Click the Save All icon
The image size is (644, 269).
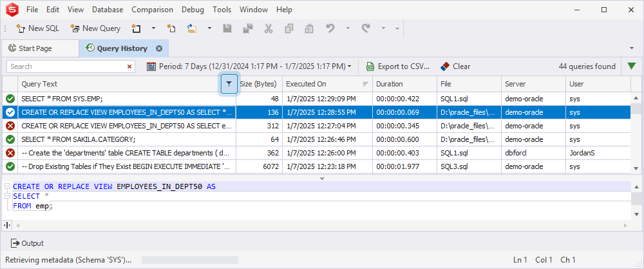(x=248, y=28)
